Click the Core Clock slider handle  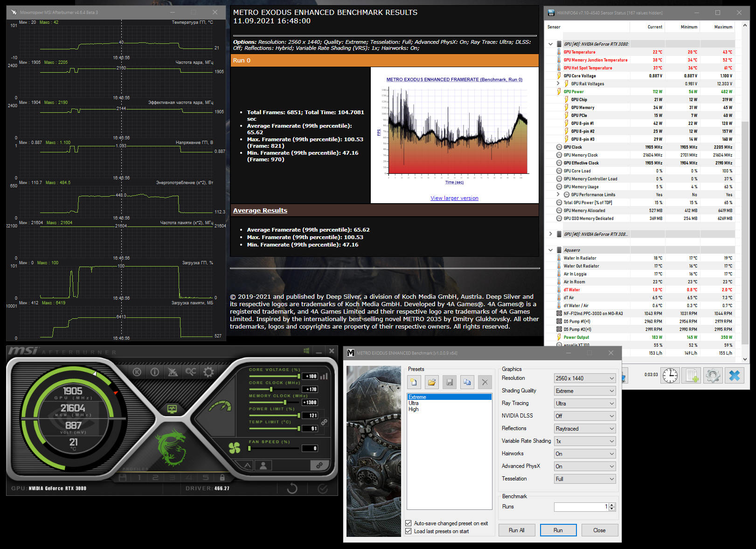pyautogui.click(x=271, y=389)
